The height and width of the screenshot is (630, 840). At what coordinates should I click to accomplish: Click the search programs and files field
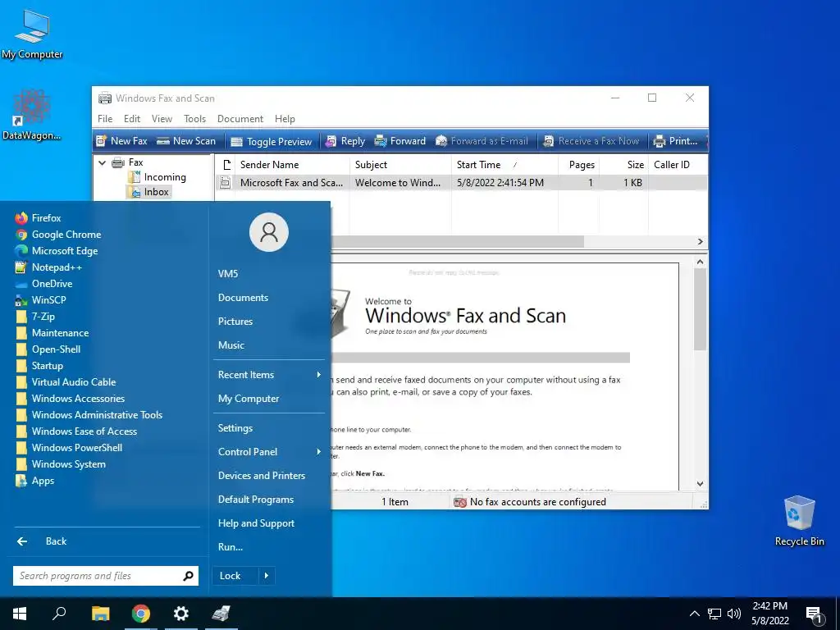tap(106, 576)
